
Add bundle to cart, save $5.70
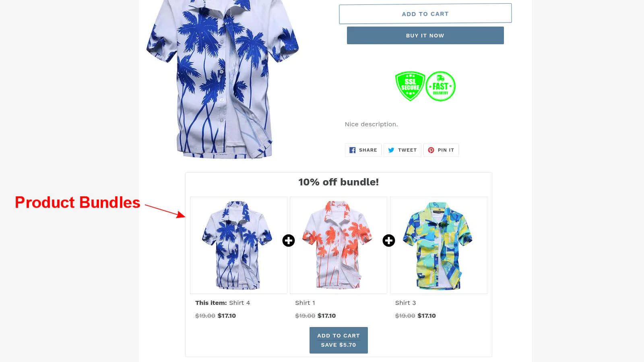339,340
